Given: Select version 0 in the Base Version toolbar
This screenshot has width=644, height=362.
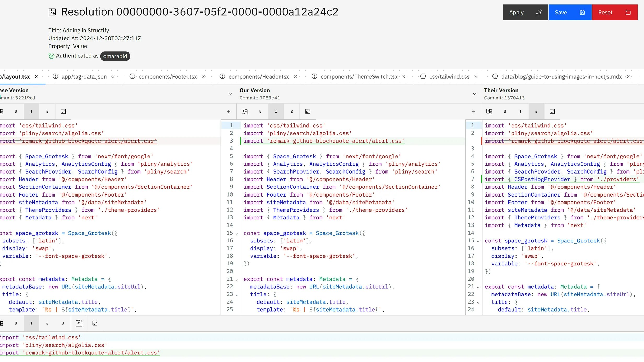Looking at the screenshot, I should coord(16,111).
